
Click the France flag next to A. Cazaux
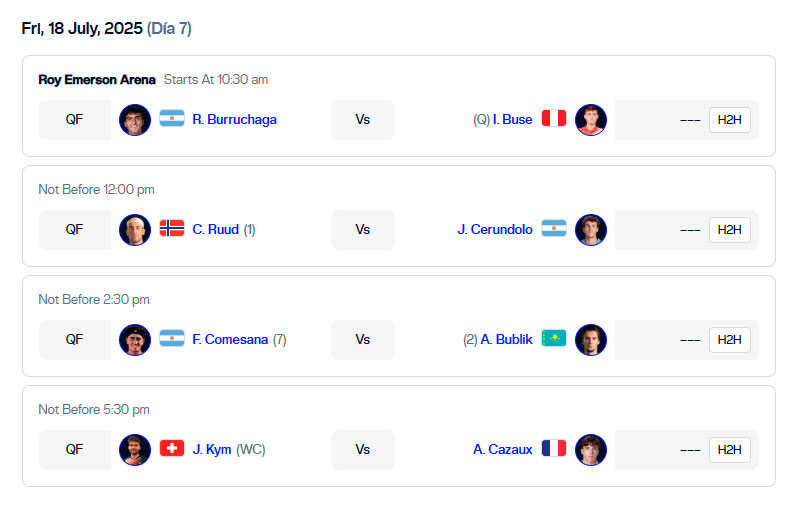pyautogui.click(x=554, y=448)
